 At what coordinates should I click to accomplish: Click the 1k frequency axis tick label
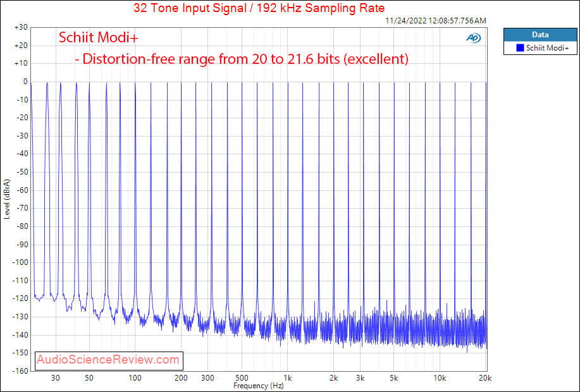(287, 378)
